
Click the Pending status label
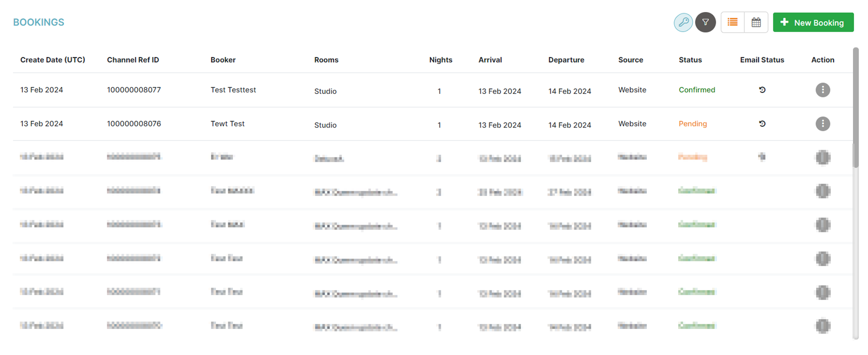click(693, 124)
